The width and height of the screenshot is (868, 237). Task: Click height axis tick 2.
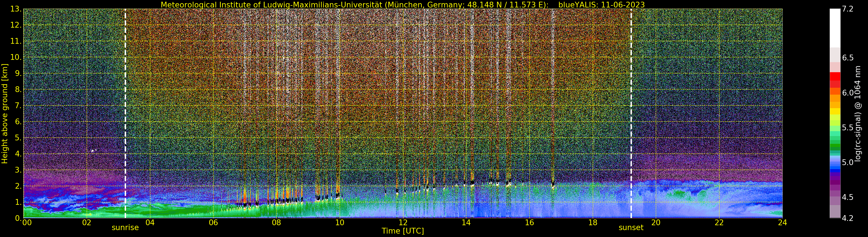[x=18, y=186]
